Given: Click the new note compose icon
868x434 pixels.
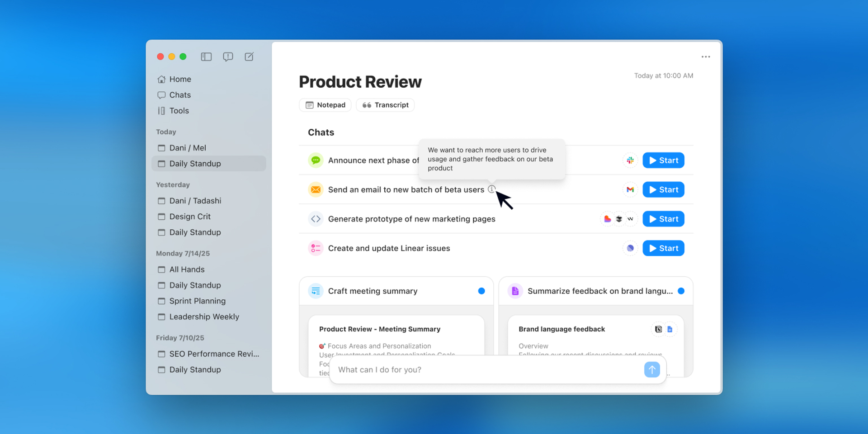Looking at the screenshot, I should (249, 57).
